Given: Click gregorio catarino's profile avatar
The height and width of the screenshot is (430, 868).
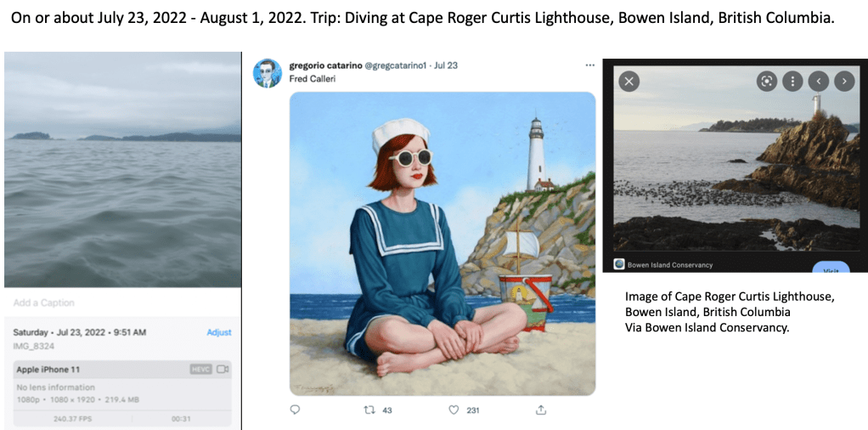Looking at the screenshot, I should 268,73.
